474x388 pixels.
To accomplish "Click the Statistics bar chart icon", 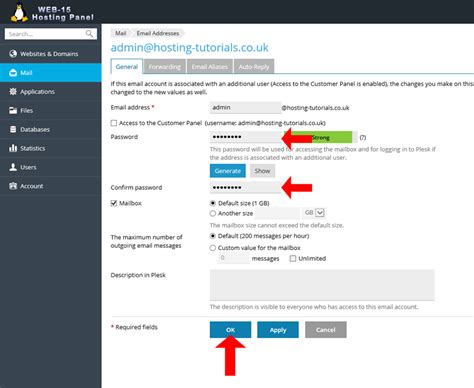I will (13, 148).
